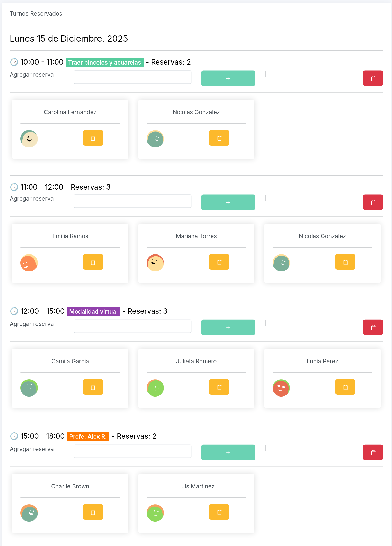Type in the 15:00 - 18:00 reservation field
Screen dimensions: 392x546
click(132, 451)
